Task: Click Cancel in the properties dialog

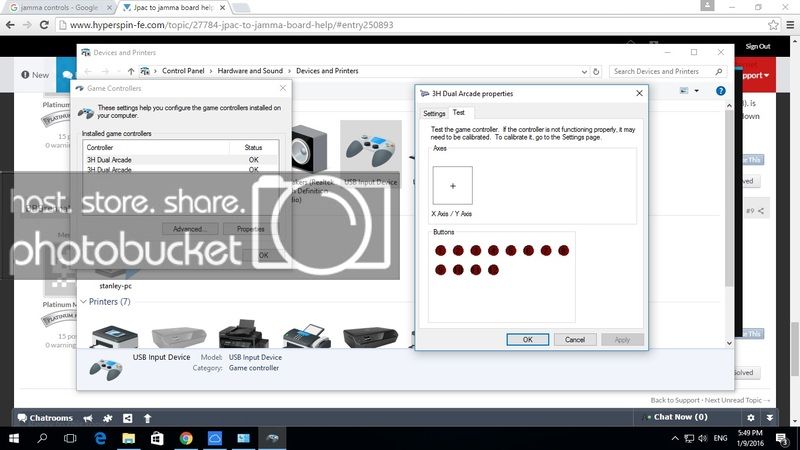Action: click(575, 340)
